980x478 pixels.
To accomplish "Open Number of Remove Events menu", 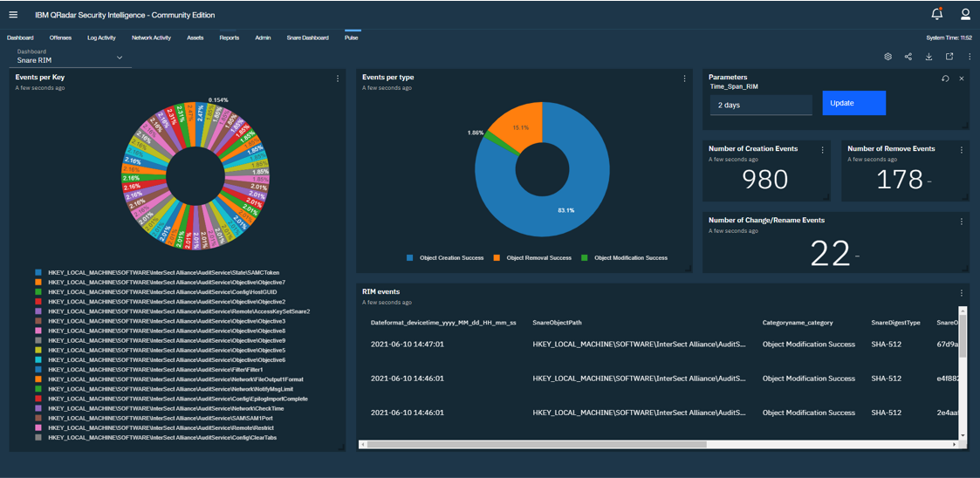I will 962,150.
